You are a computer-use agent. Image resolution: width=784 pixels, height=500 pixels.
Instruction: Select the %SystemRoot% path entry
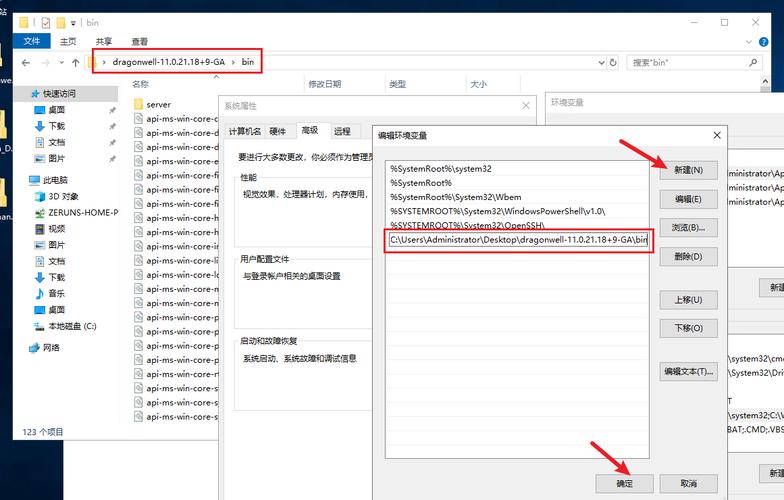(517, 183)
